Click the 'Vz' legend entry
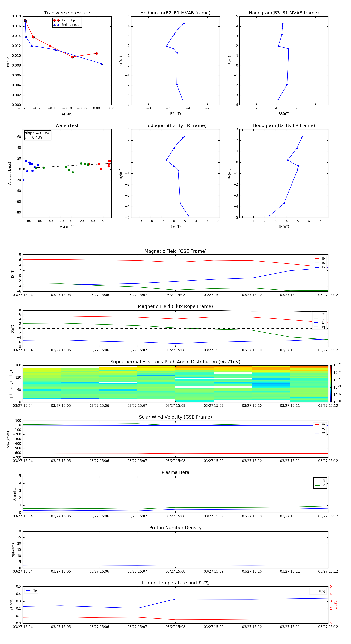The image size is (351, 644). (320, 433)
